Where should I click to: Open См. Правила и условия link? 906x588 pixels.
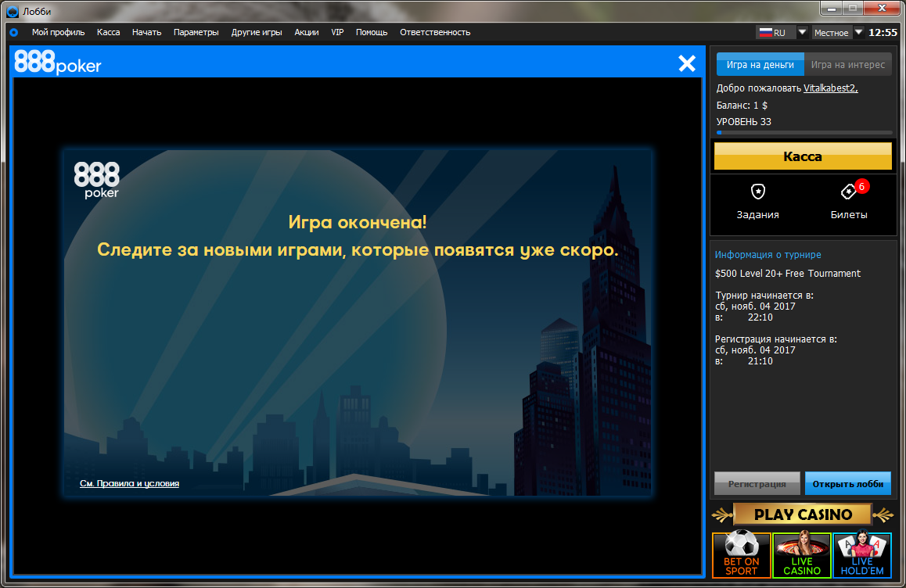click(129, 483)
